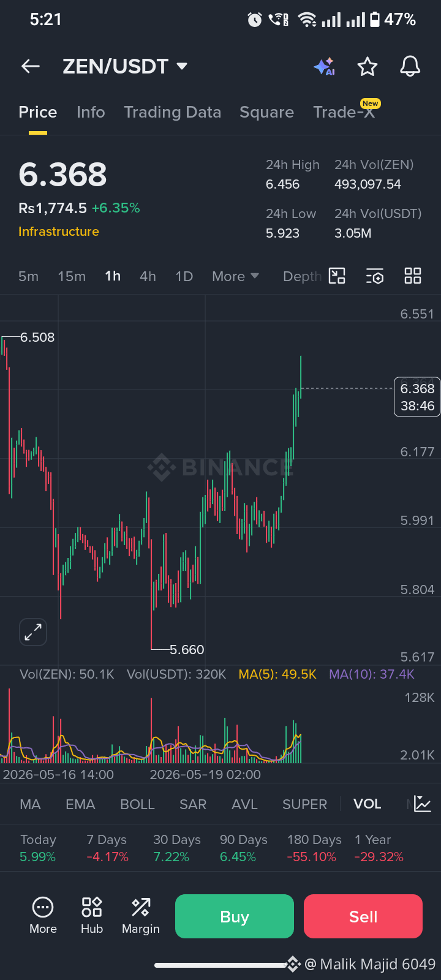Select the BOLL indicator
This screenshot has height=980, width=441.
[x=137, y=804]
